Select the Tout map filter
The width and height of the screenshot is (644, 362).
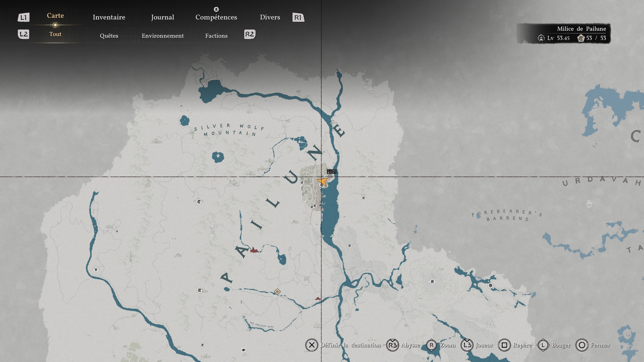click(x=55, y=34)
